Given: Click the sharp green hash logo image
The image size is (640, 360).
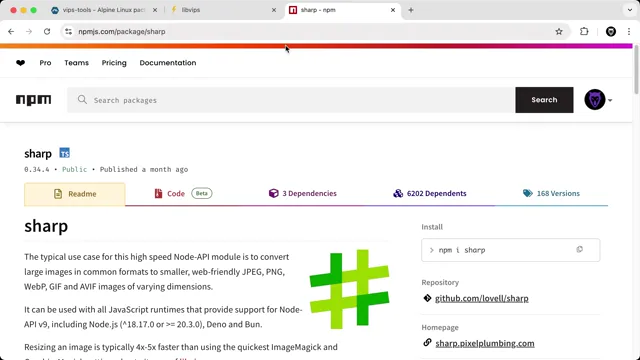Looking at the screenshot, I should pyautogui.click(x=349, y=289).
